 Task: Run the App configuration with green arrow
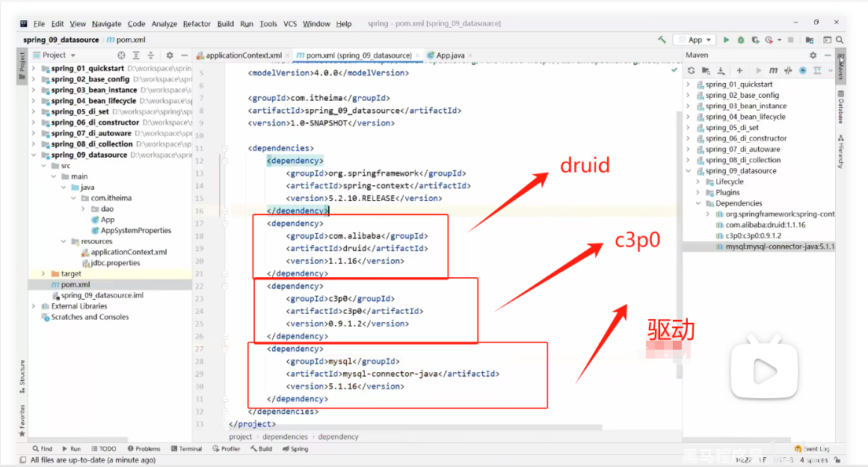click(x=726, y=40)
